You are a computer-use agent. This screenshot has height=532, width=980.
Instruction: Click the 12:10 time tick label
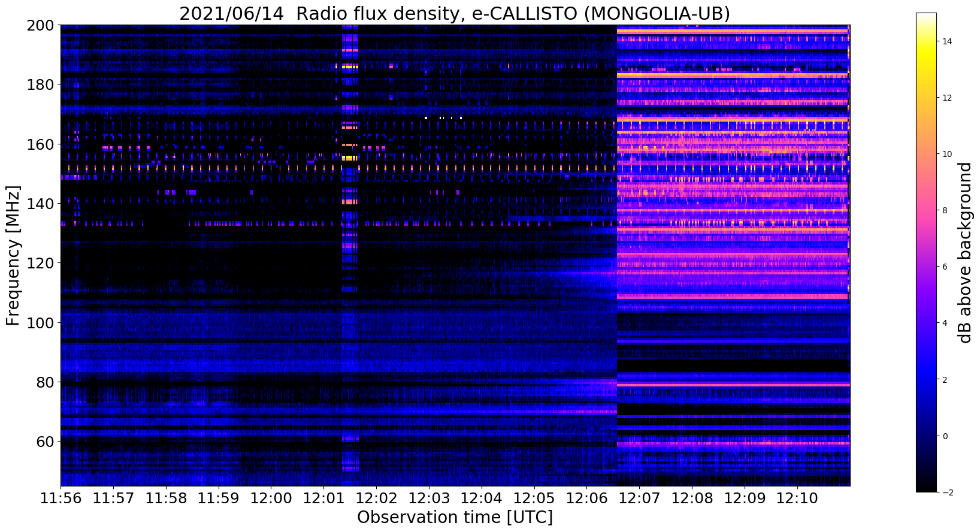(x=798, y=498)
